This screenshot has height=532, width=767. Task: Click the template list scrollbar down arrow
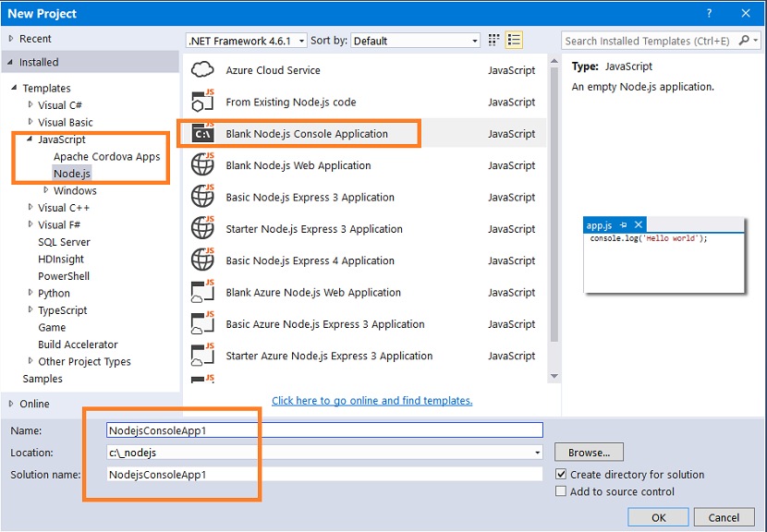click(x=554, y=376)
